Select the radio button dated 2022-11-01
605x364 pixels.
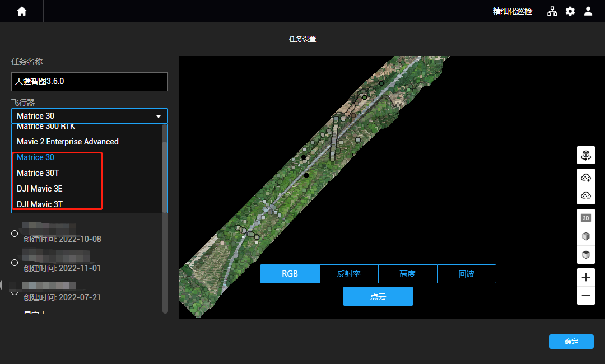[15, 263]
